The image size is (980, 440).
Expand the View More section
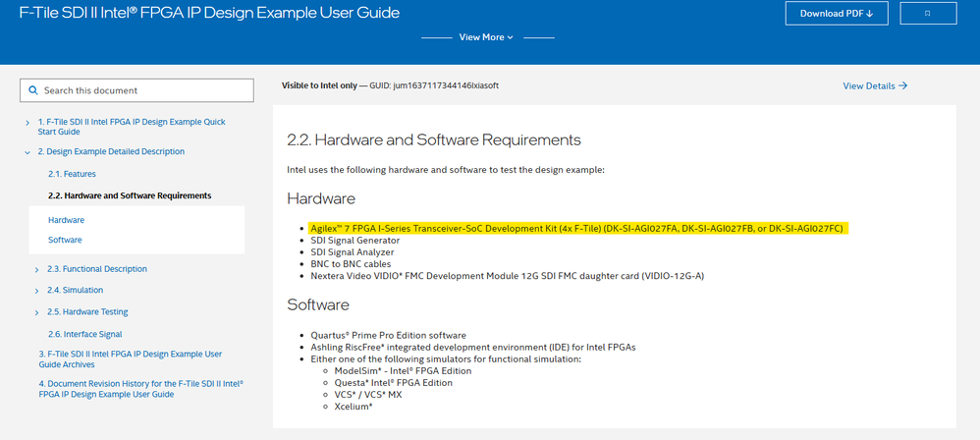(x=486, y=37)
